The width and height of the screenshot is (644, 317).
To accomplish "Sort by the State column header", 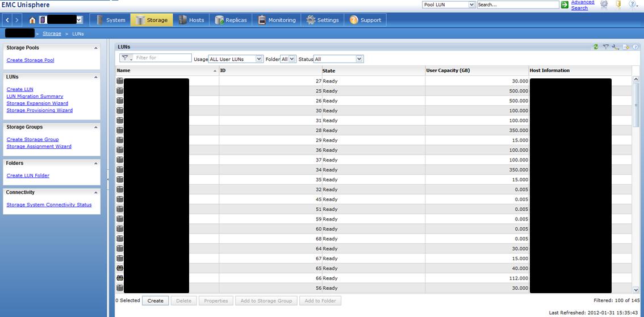I will [x=373, y=70].
